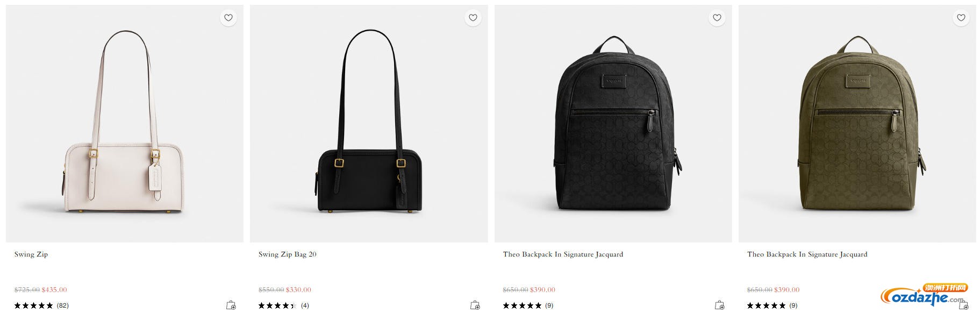The image size is (980, 313).
Task: Quick add the $435.00 Swing Zip to bag
Action: coord(231,305)
